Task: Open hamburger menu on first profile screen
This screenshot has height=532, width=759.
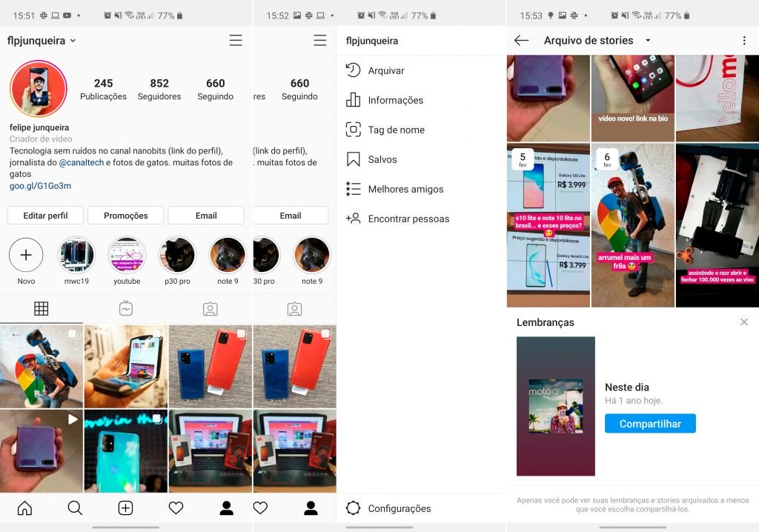Action: [236, 40]
